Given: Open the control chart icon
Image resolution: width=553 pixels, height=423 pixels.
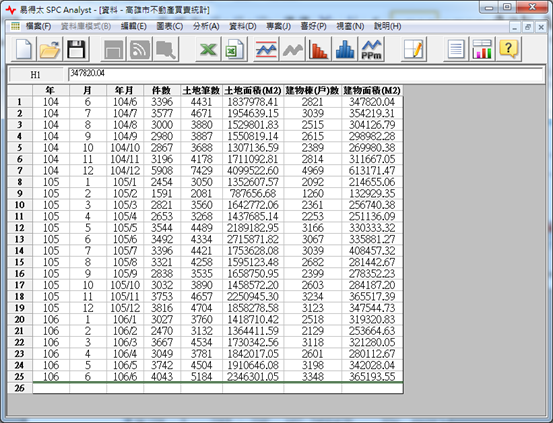Looking at the screenshot, I should (266, 49).
